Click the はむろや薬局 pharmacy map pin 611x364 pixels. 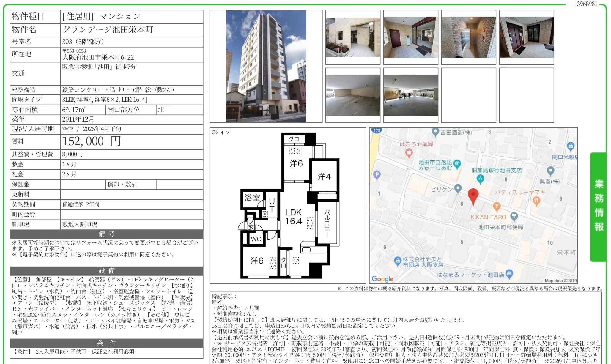(409, 152)
